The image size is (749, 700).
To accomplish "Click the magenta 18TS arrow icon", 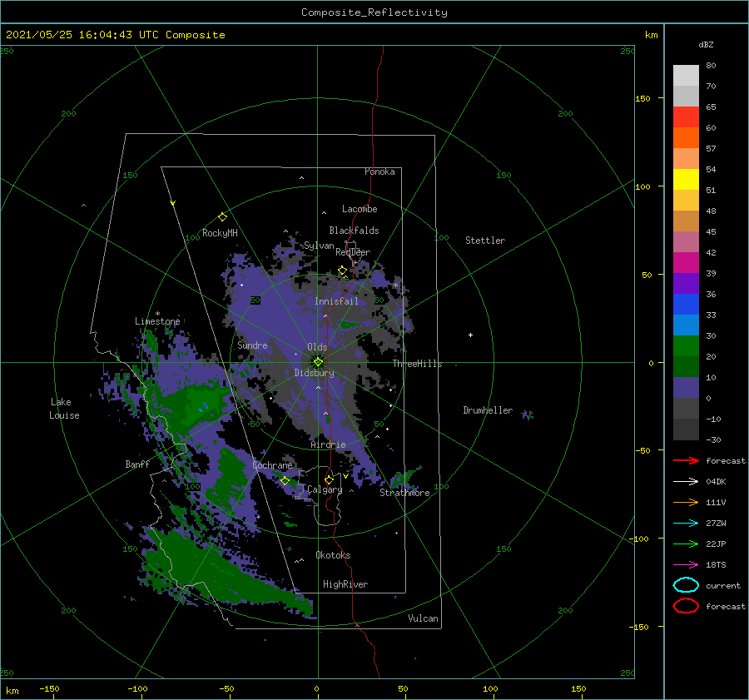I will click(686, 565).
